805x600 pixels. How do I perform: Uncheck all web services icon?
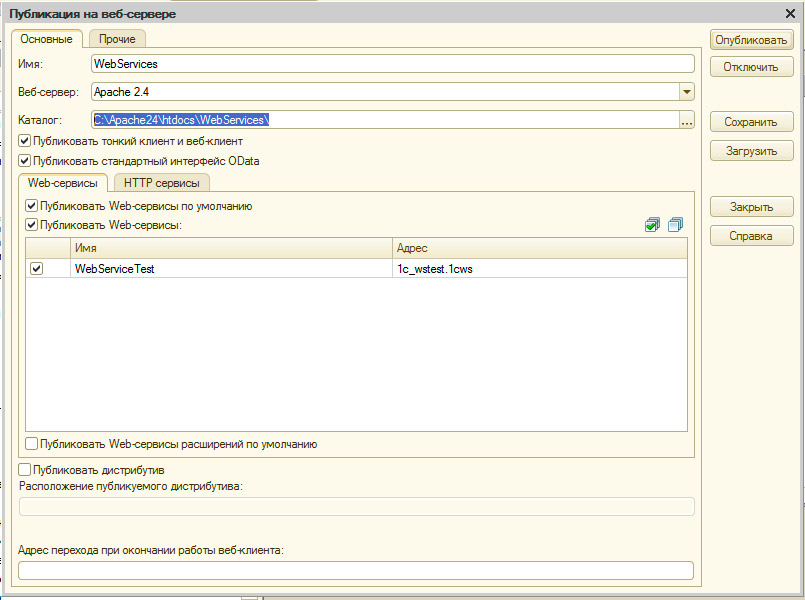676,225
